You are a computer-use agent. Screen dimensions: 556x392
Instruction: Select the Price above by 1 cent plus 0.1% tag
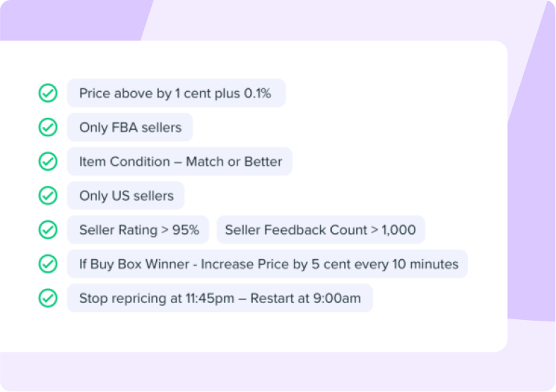coord(176,93)
